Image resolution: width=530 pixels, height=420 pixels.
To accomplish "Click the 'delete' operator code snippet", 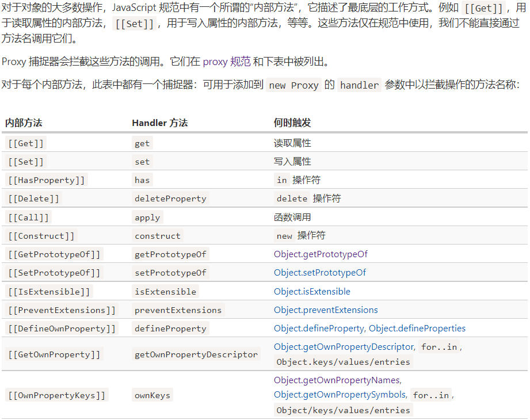I will tap(292, 198).
